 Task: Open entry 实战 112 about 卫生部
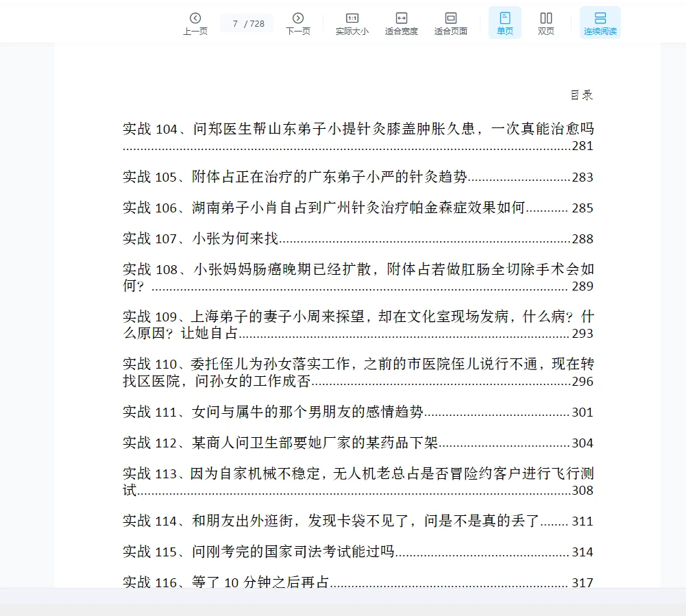click(x=358, y=443)
